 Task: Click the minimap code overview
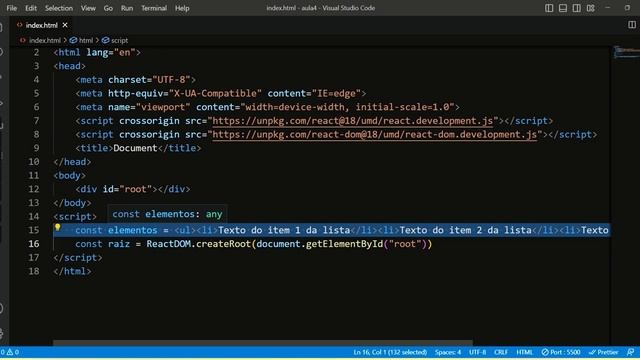(x=627, y=52)
